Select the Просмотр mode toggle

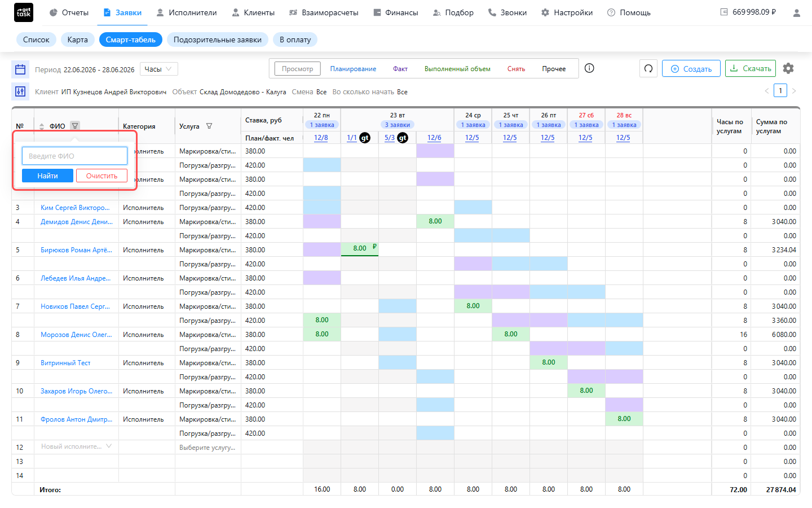297,69
